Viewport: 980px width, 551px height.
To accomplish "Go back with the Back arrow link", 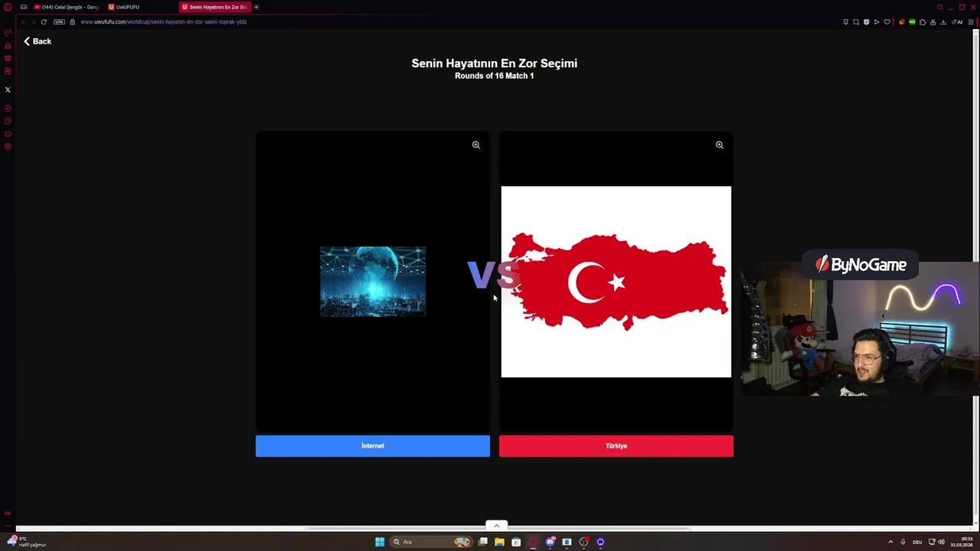I will coord(38,41).
